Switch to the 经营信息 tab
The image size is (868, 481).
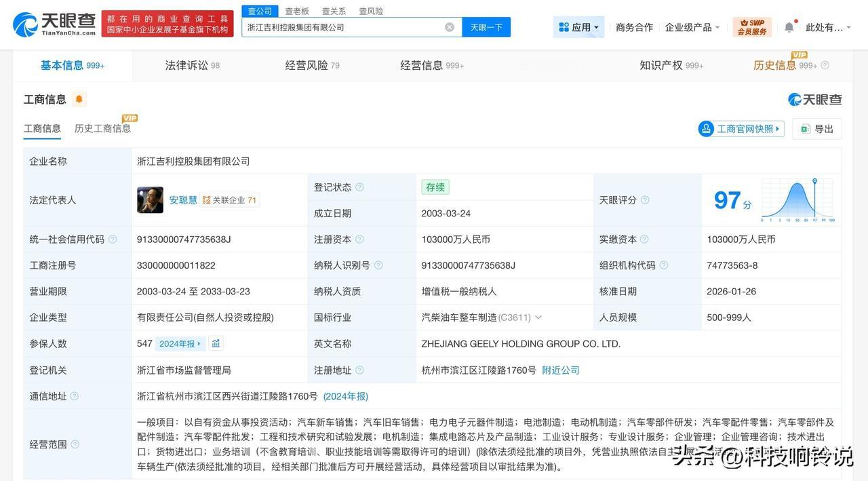click(x=432, y=65)
